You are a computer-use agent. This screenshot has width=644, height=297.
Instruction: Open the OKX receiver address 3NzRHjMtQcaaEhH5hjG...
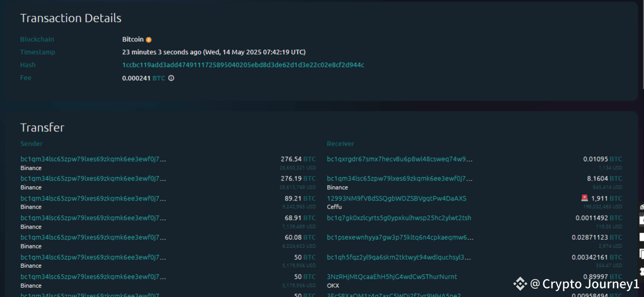[x=392, y=277]
